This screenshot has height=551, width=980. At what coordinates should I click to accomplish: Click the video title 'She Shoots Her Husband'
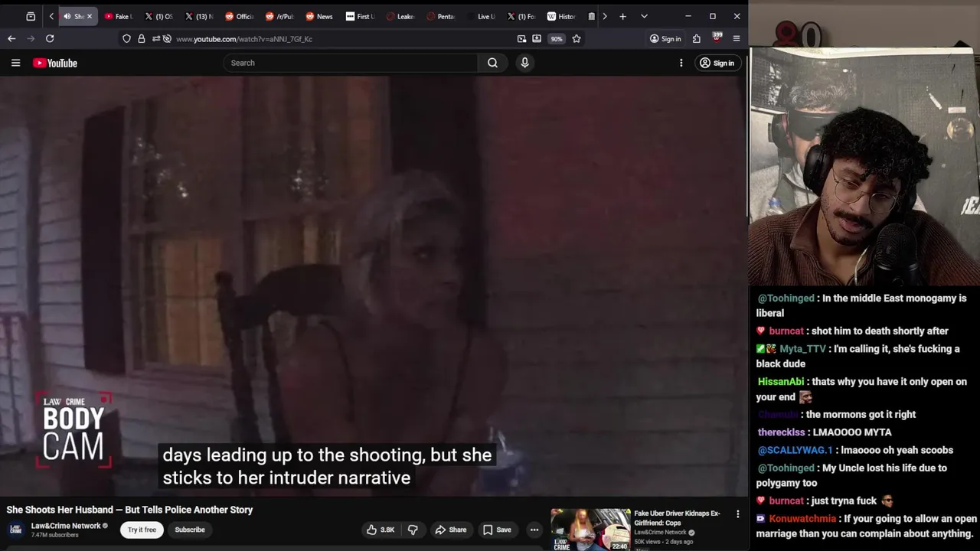tap(129, 510)
